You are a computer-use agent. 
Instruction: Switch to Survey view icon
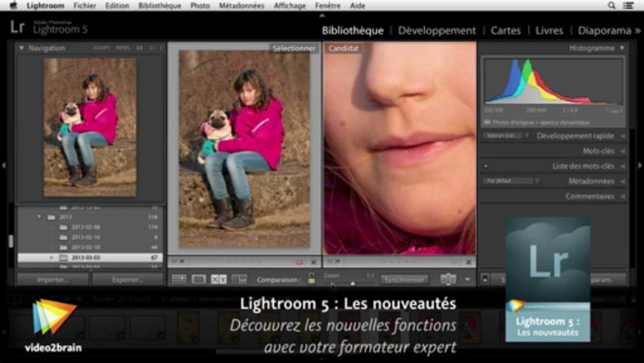tap(239, 279)
